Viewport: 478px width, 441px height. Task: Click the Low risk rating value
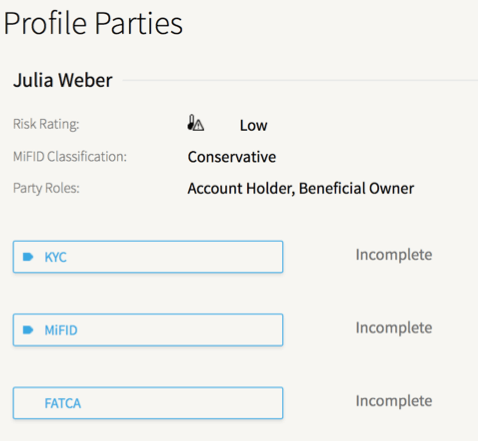tap(254, 126)
